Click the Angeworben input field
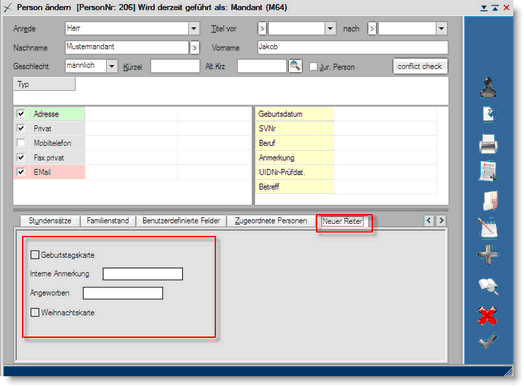Image resolution: width=524 pixels, height=387 pixels. (123, 293)
